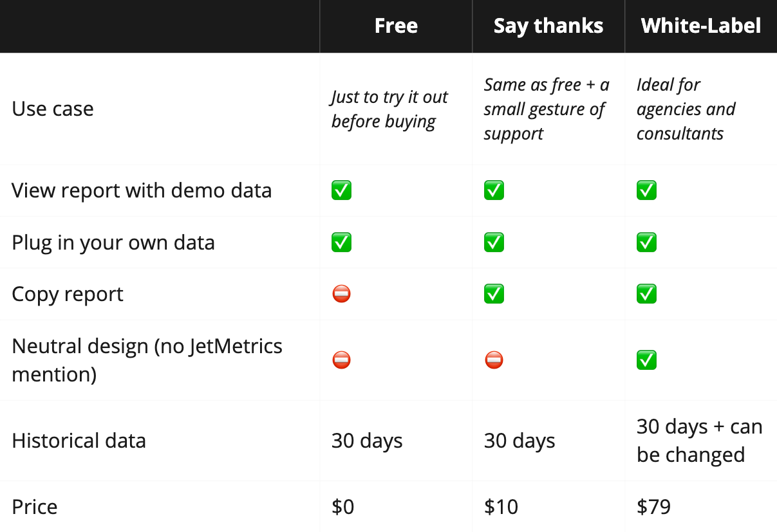Click White-Label check mark for Copy report
Viewport: 777px width, 532px height.
(x=646, y=294)
